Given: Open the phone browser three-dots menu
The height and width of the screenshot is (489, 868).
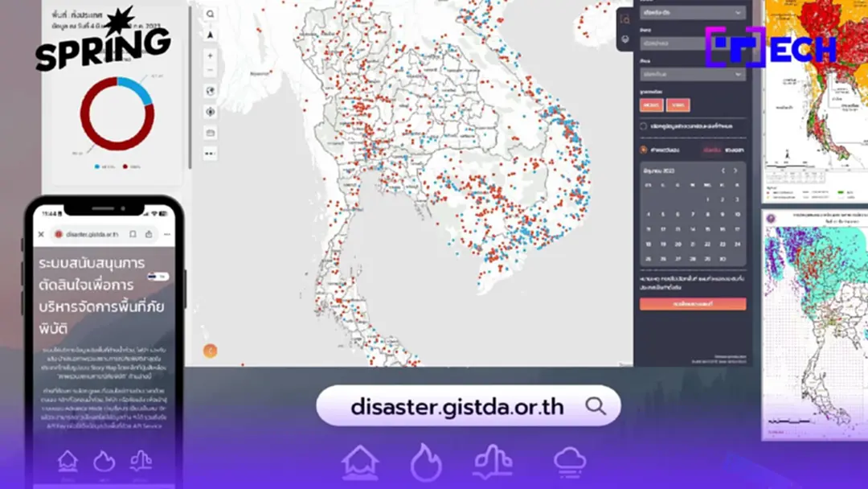Looking at the screenshot, I should [x=167, y=234].
